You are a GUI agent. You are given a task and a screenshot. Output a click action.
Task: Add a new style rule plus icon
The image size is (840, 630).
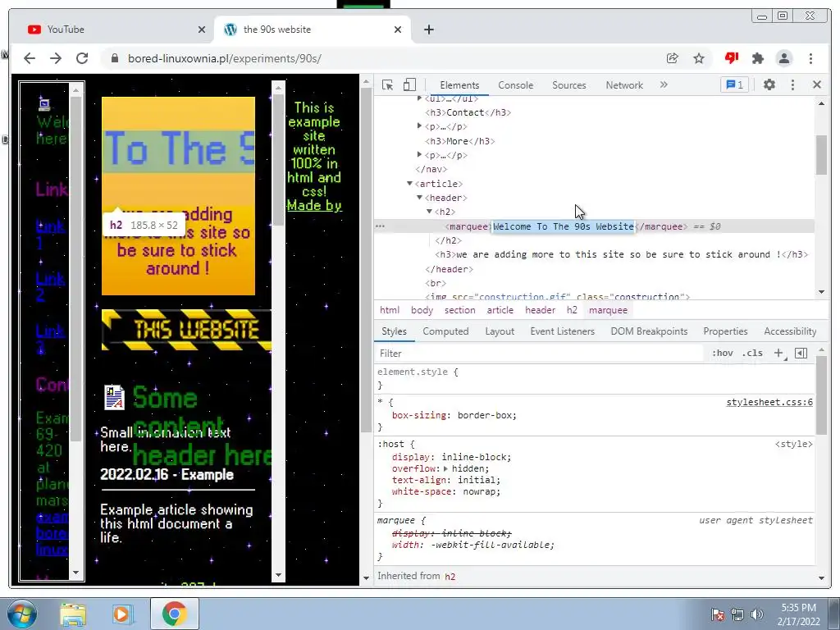[x=779, y=353]
